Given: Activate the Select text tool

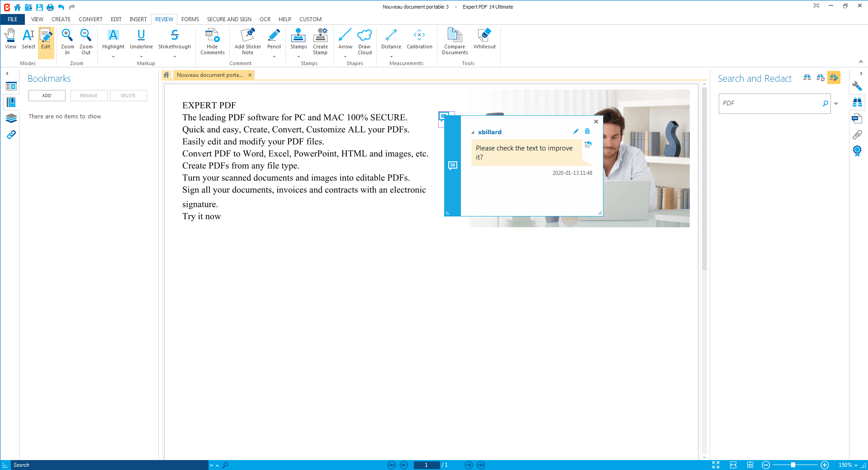Looking at the screenshot, I should point(28,39).
